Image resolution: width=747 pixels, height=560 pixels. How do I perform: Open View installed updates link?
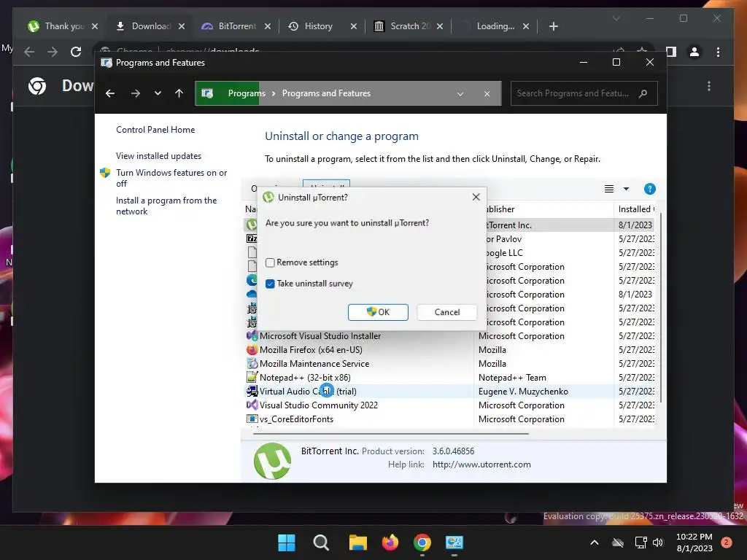(158, 156)
